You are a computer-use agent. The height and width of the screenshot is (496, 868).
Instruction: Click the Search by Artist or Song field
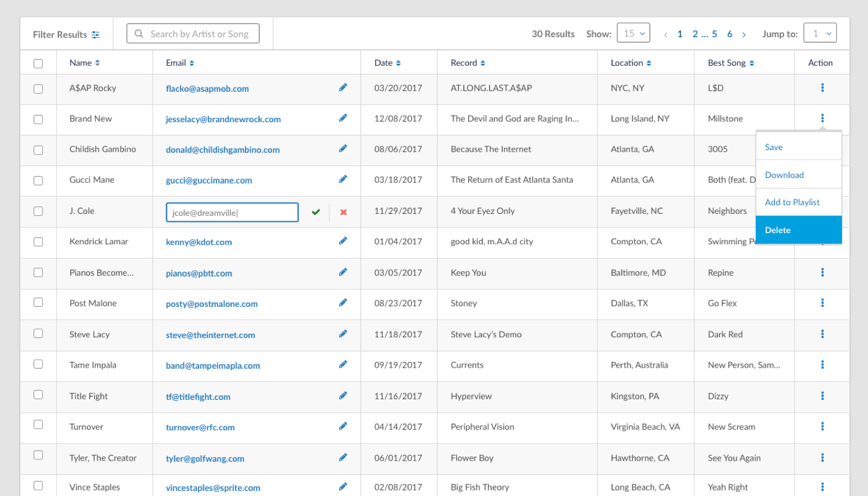point(193,33)
